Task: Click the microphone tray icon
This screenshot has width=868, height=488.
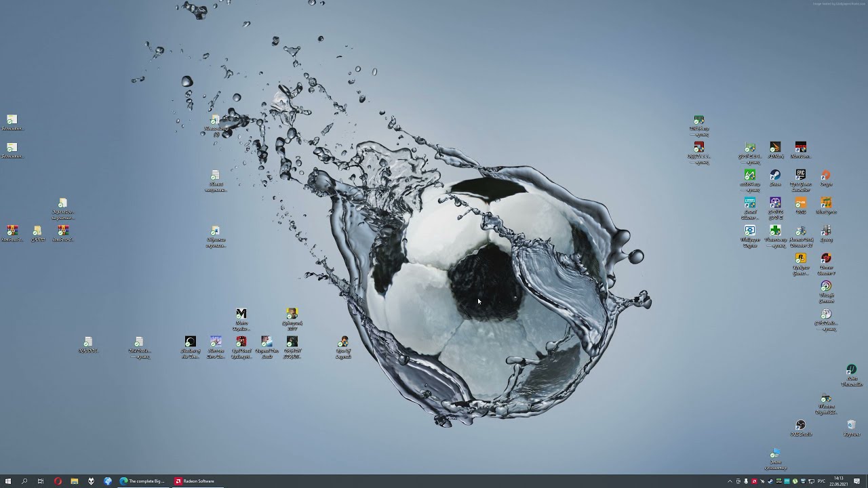Action: coord(746,481)
